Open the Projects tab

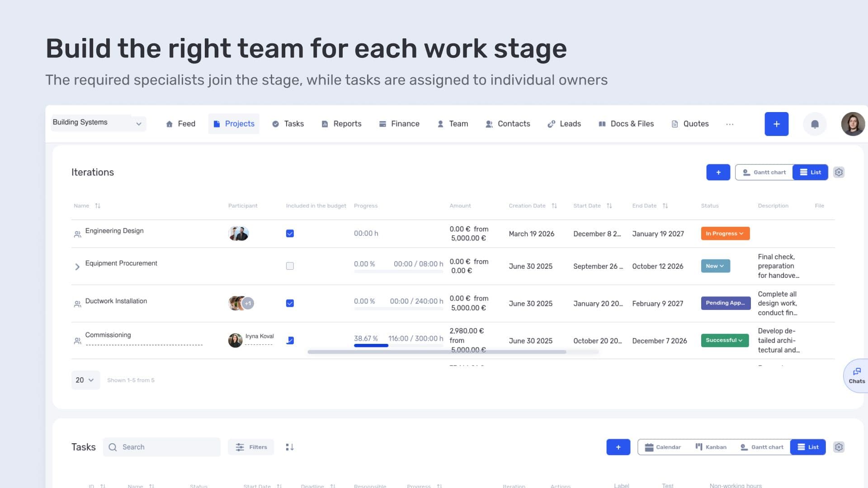[234, 124]
